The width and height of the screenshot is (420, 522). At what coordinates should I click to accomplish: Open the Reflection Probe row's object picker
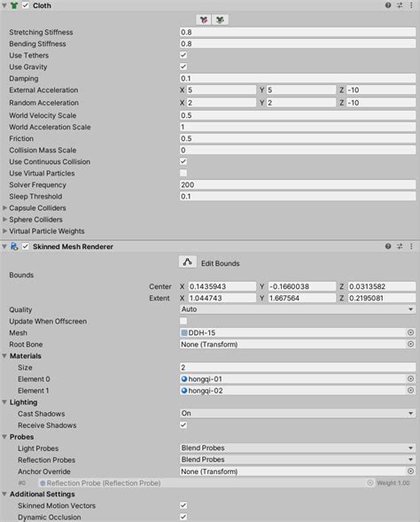pos(370,483)
